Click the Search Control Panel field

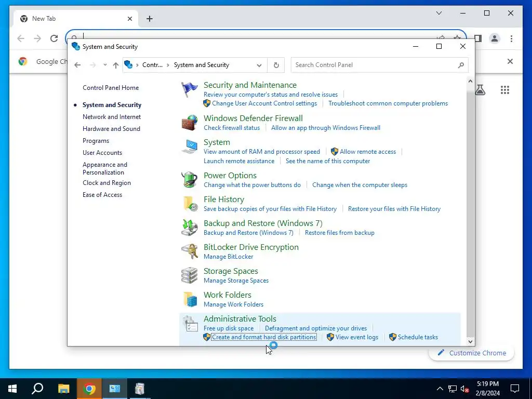379,65
